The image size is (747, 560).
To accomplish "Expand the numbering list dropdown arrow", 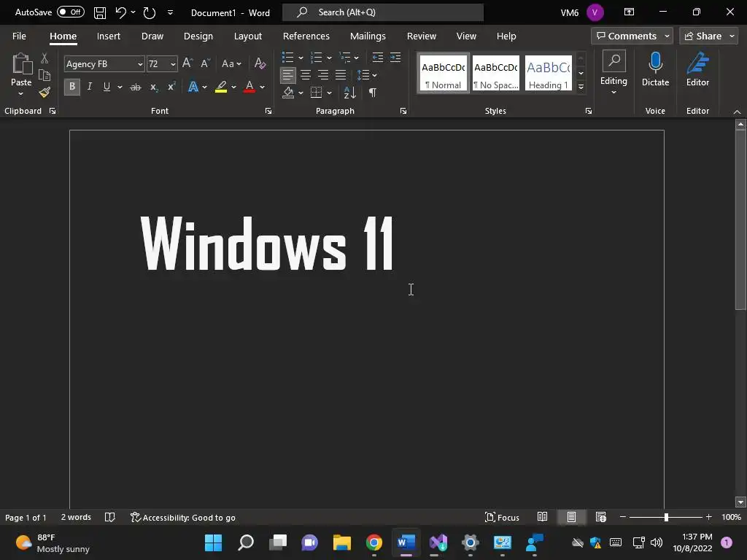I will tap(329, 58).
